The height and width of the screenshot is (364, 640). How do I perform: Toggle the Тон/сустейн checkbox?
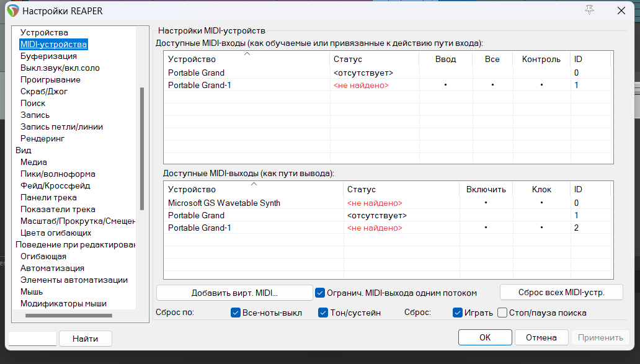323,313
